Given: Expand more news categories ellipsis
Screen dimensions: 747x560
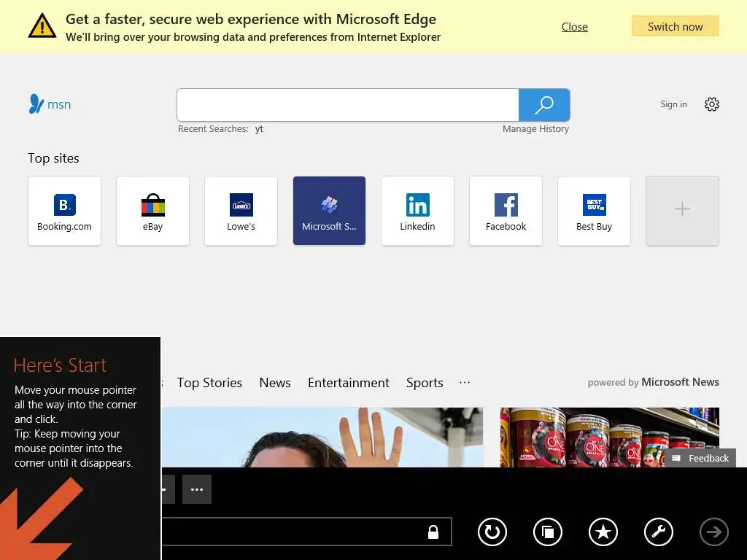Looking at the screenshot, I should [465, 382].
